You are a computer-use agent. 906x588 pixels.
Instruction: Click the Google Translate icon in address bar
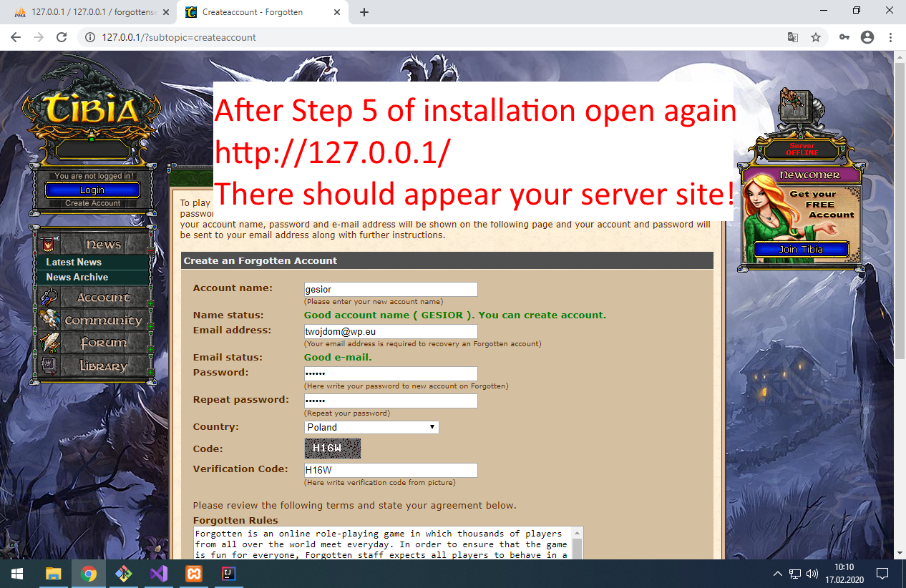(792, 37)
